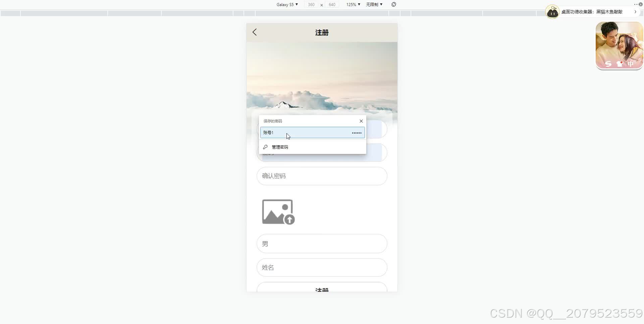Click the black cat 桌面功德收集器 icon
The width and height of the screenshot is (644, 324).
[x=552, y=12]
